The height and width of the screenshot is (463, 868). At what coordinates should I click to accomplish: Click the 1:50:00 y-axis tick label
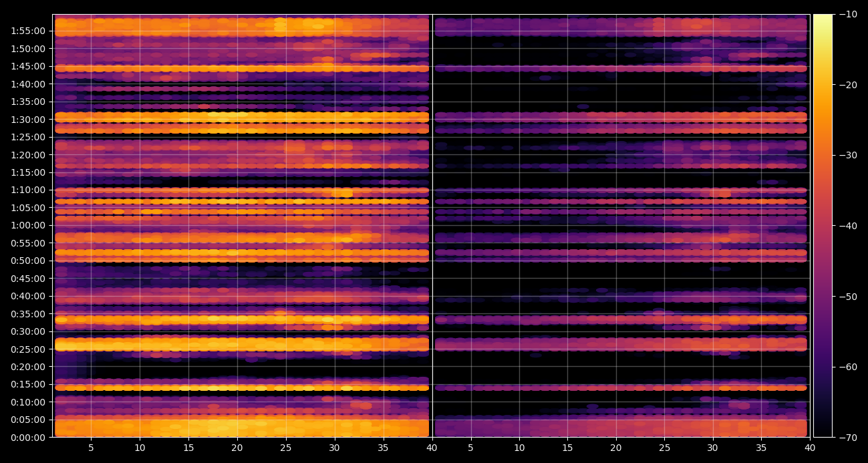point(29,49)
